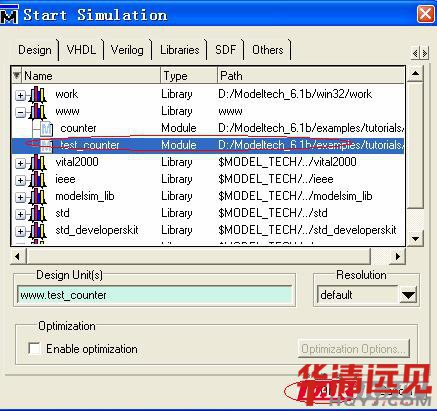The image size is (437, 411).
Task: Open the Libraries tab
Action: 180,50
